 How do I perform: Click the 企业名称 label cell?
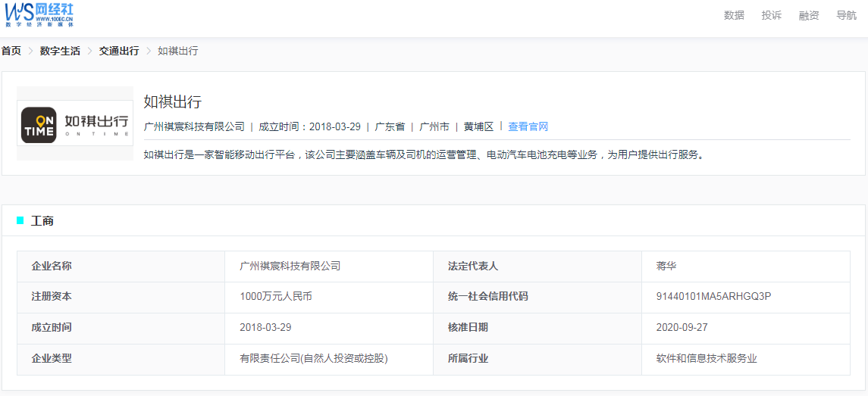click(121, 267)
